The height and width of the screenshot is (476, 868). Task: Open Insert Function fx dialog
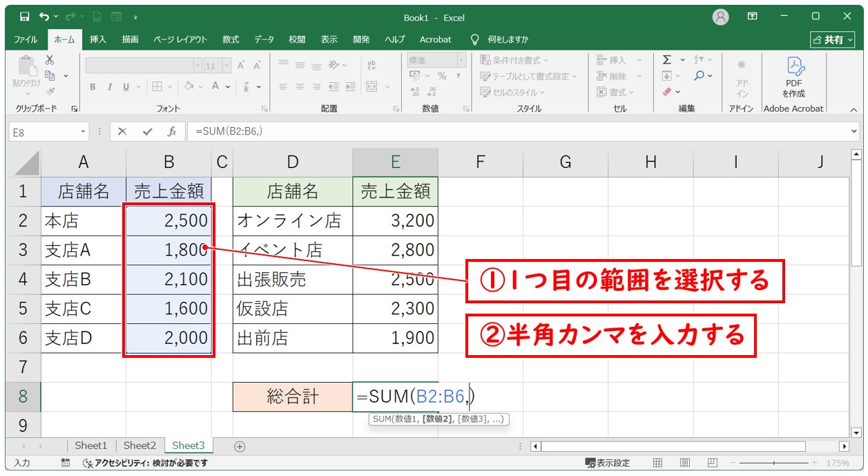tap(172, 132)
